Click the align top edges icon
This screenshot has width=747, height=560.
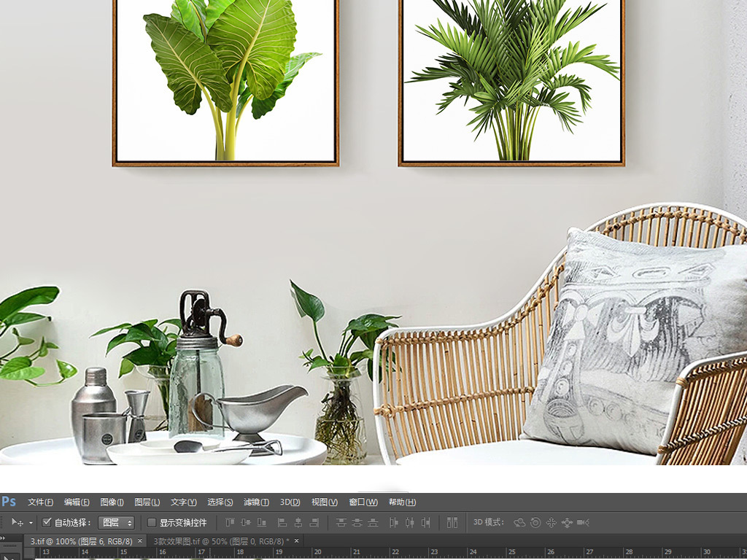coord(231,523)
